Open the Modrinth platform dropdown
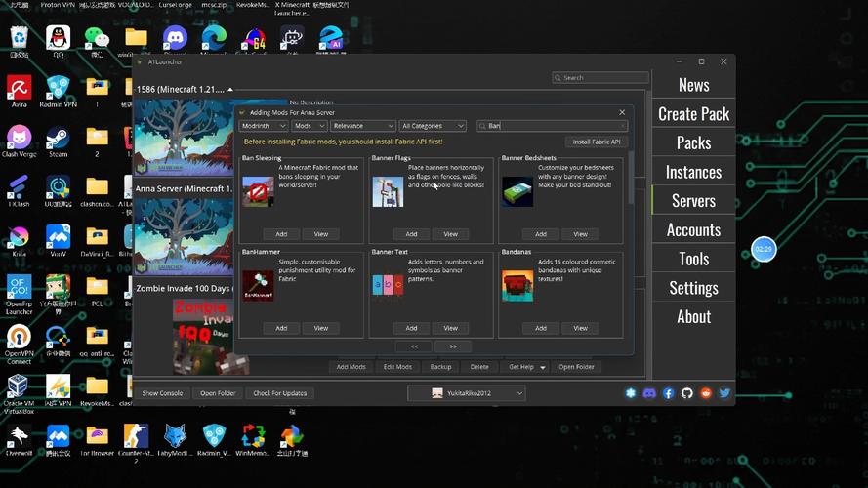Viewport: 868px width, 488px height. (264, 126)
